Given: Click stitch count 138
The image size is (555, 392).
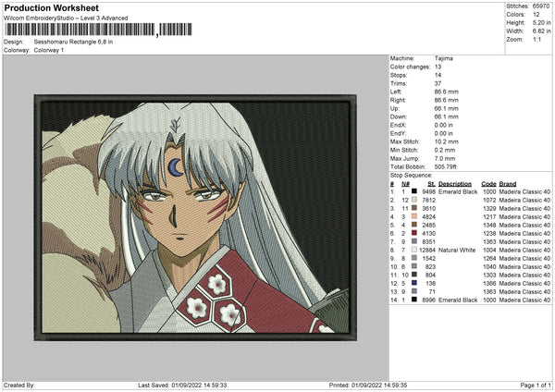Looking at the screenshot, I should pyautogui.click(x=430, y=284).
